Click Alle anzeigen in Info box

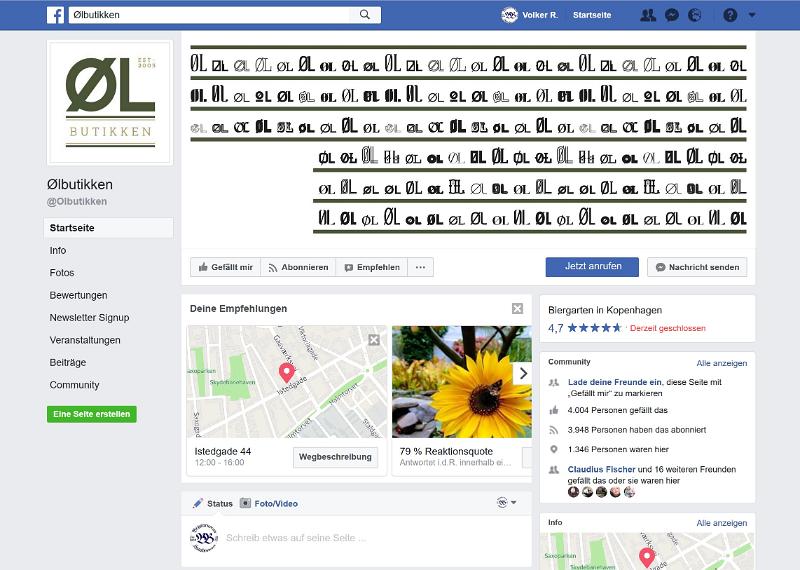[721, 523]
